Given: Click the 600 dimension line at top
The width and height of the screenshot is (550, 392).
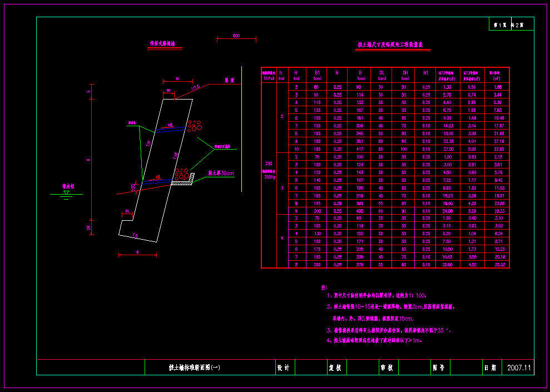Looking at the screenshot, I should pyautogui.click(x=236, y=39).
